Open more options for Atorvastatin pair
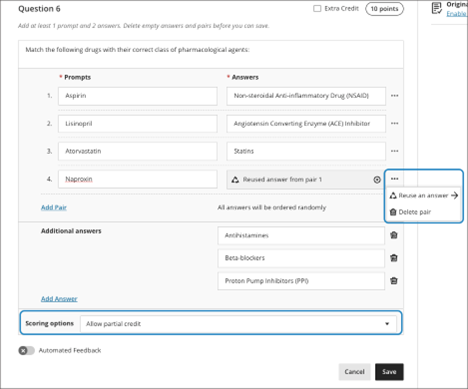 point(395,151)
